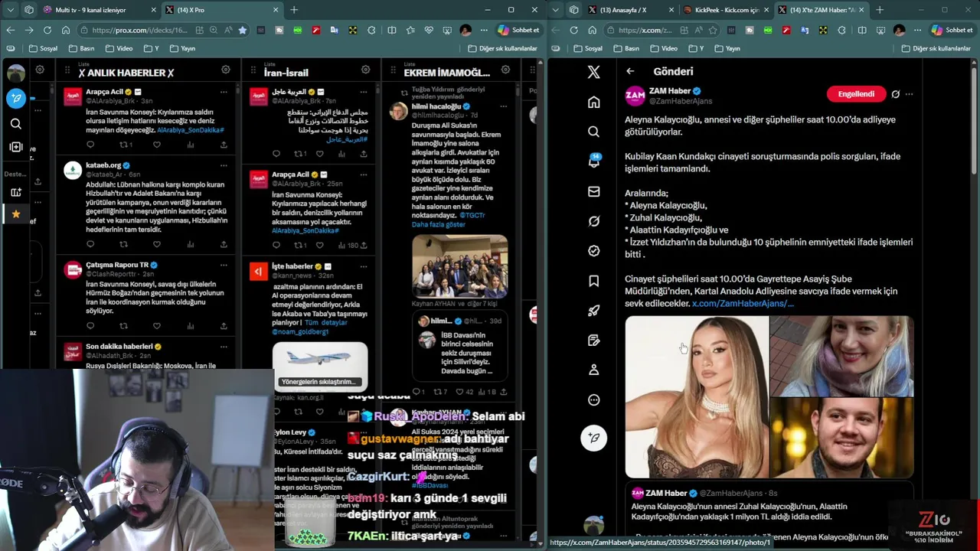Click Grok icon beside Engellendi button
The width and height of the screenshot is (980, 551).
895,94
